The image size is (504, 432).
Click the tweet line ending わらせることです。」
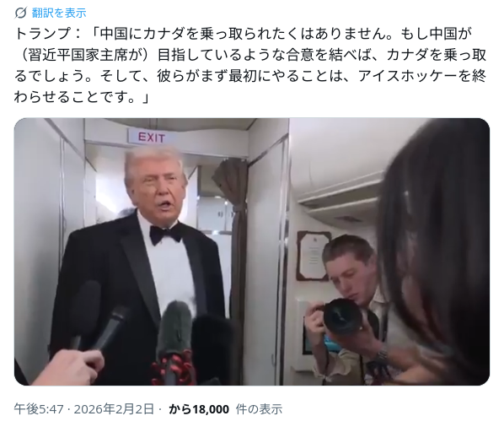coord(82,97)
